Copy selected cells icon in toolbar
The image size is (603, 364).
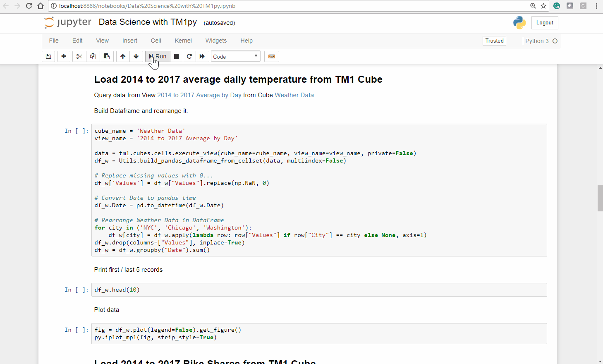pyautogui.click(x=93, y=57)
